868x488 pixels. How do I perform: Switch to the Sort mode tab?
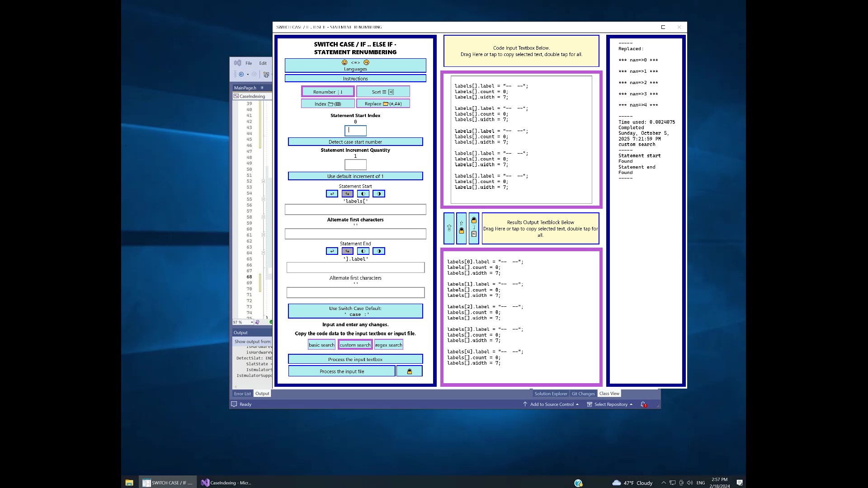point(383,92)
